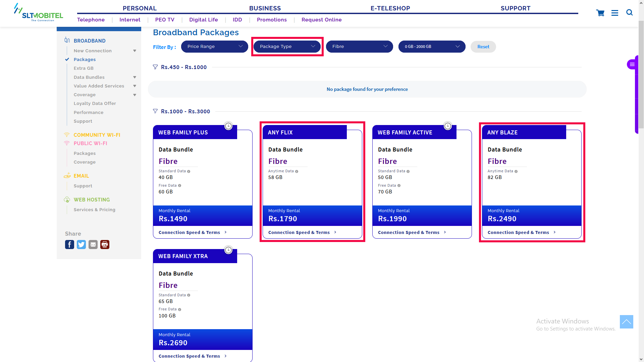Screen dimensions: 644x362
Task: Click the scroll-to-top arrow button
Action: coord(626,322)
